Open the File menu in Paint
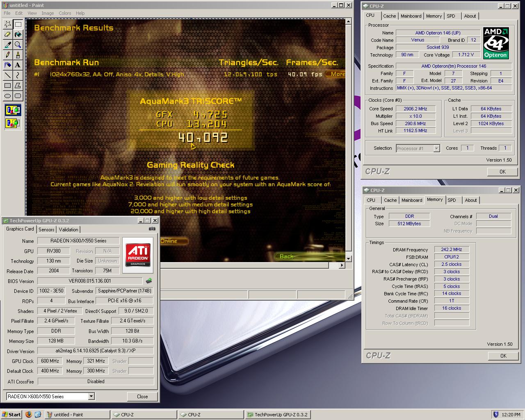525x420 pixels. pyautogui.click(x=7, y=13)
